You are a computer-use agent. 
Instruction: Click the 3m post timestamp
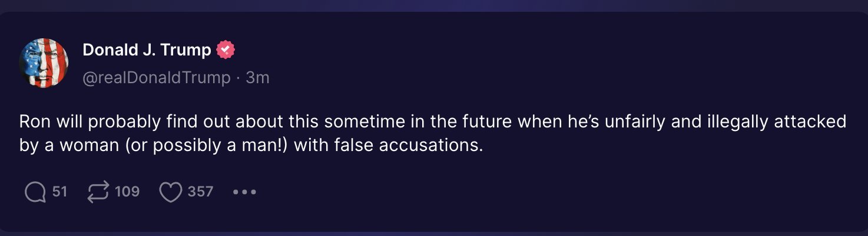(257, 77)
